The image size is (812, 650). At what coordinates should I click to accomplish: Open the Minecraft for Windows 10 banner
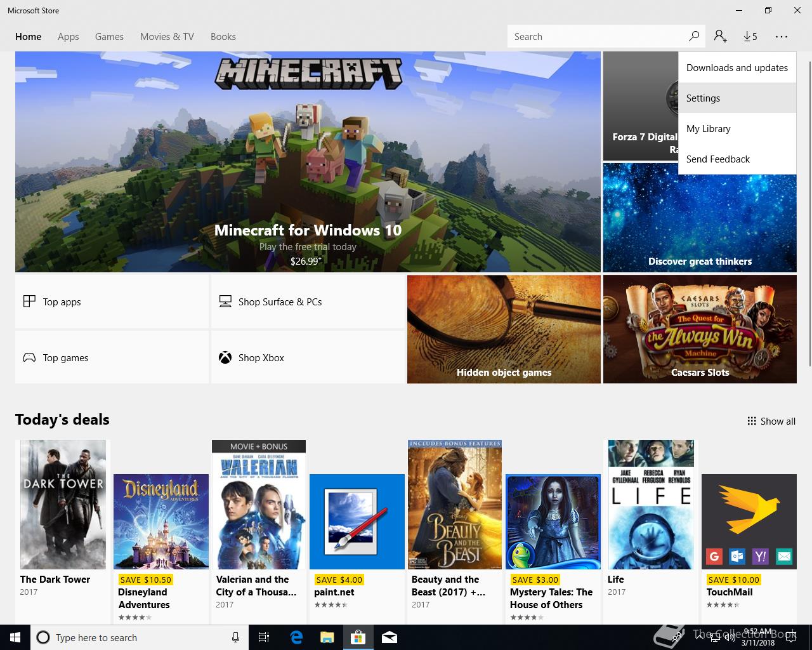(x=308, y=162)
